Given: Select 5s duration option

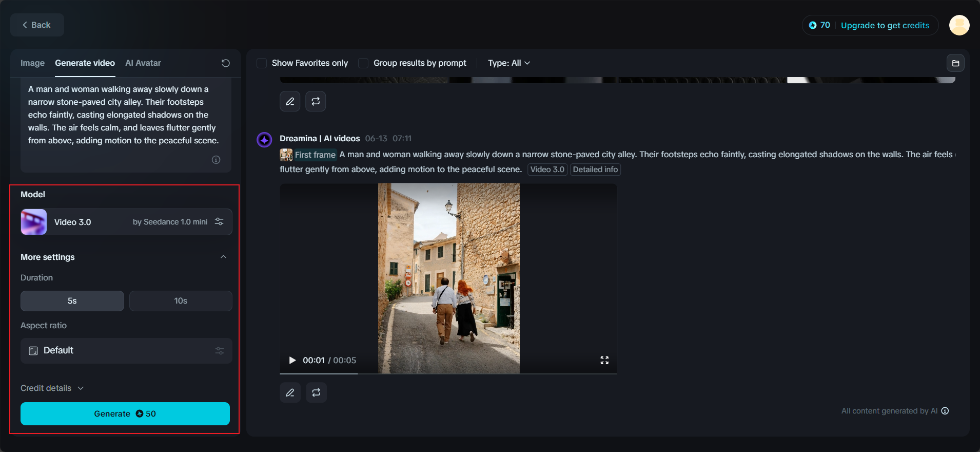Looking at the screenshot, I should click(72, 301).
